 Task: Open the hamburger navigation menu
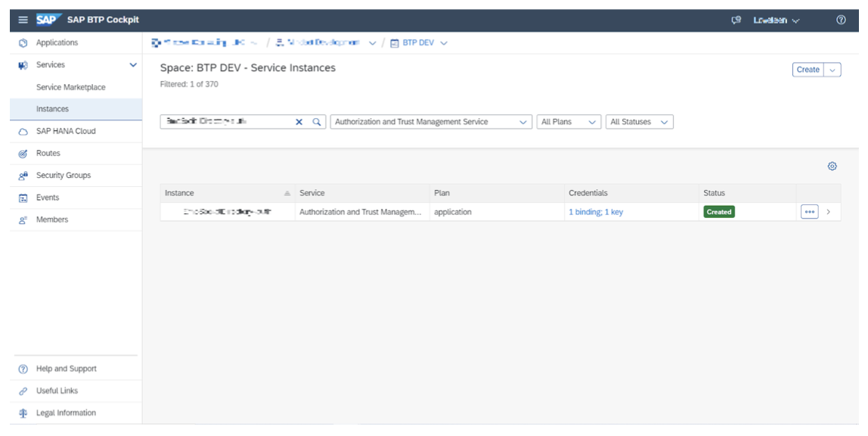click(23, 20)
